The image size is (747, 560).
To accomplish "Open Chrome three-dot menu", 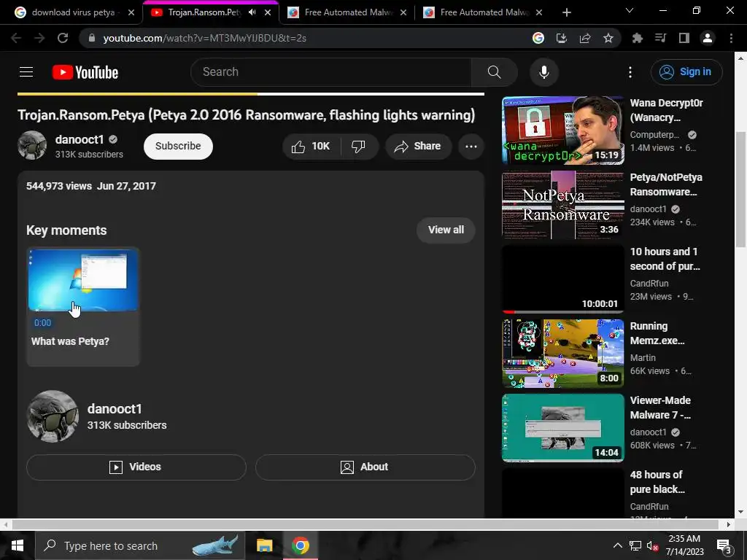I will click(731, 38).
